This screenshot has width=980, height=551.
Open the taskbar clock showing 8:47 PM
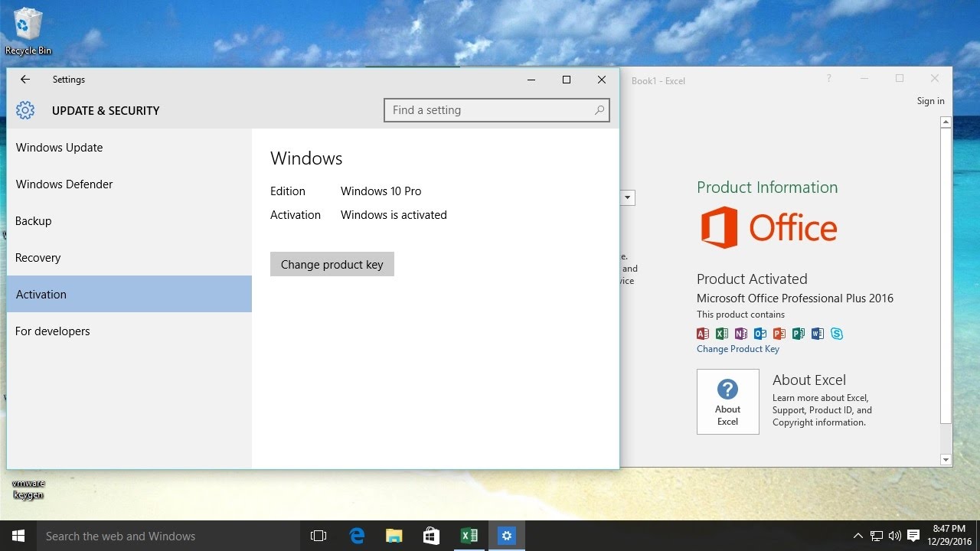click(949, 536)
